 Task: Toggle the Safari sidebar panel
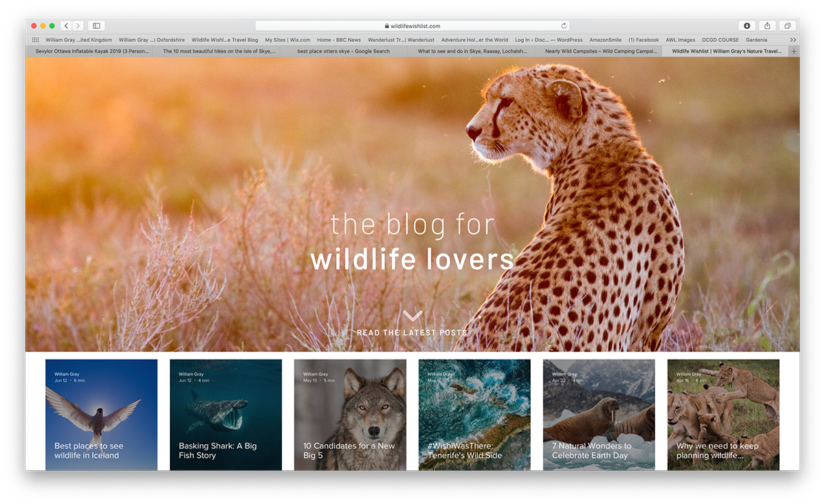tap(96, 26)
